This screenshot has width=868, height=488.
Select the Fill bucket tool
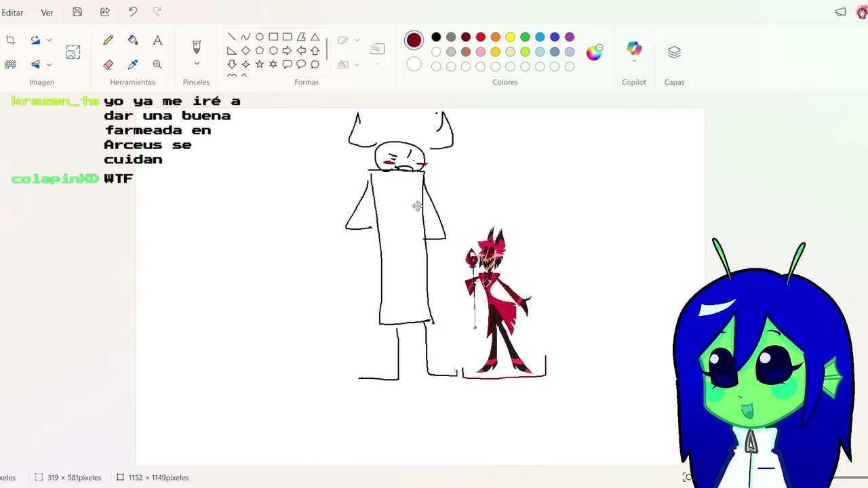tap(133, 41)
